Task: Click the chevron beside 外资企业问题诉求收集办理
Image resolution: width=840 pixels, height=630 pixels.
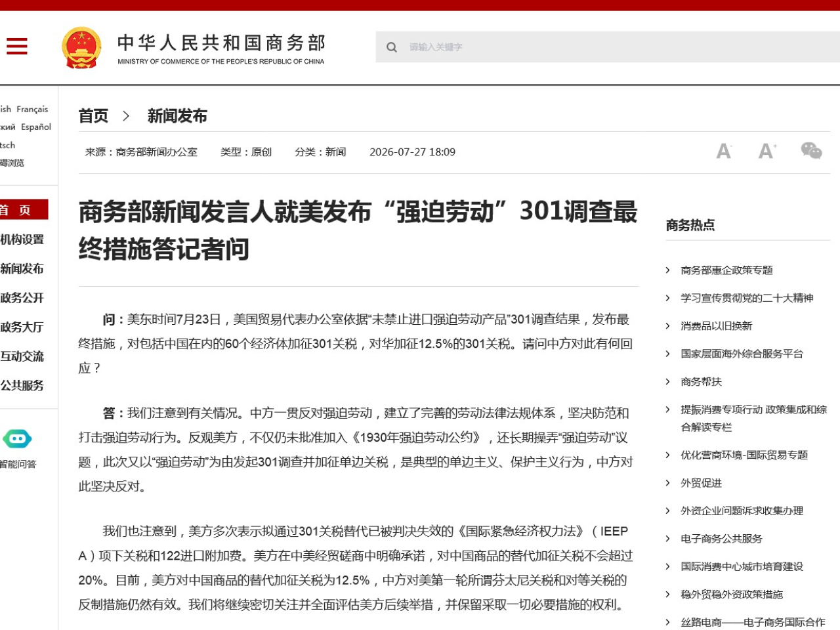Action: tap(667, 511)
